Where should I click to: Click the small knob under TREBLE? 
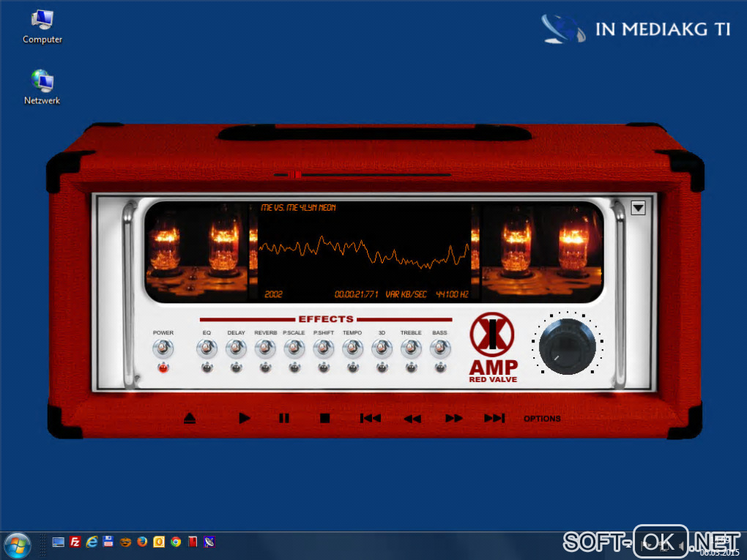[x=411, y=367]
